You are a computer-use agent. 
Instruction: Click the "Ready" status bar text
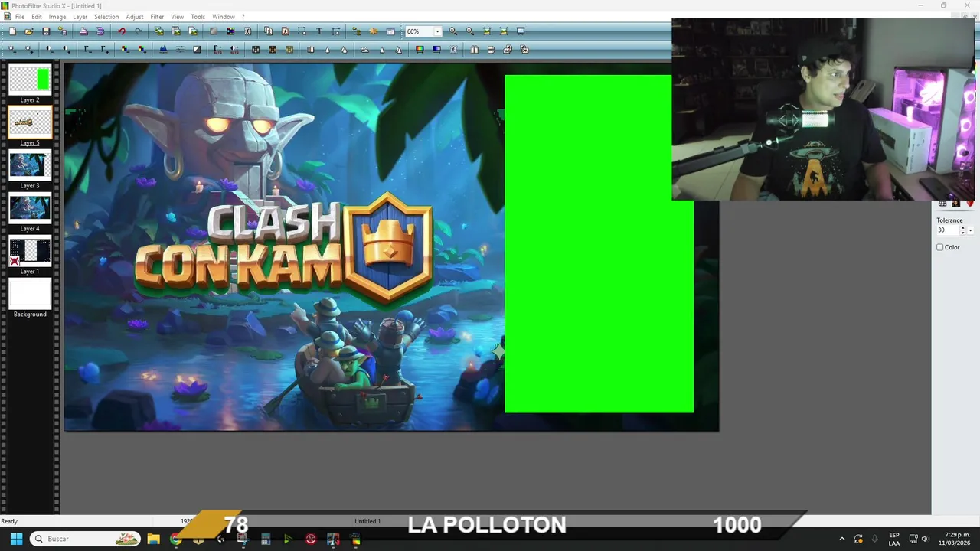[9, 521]
